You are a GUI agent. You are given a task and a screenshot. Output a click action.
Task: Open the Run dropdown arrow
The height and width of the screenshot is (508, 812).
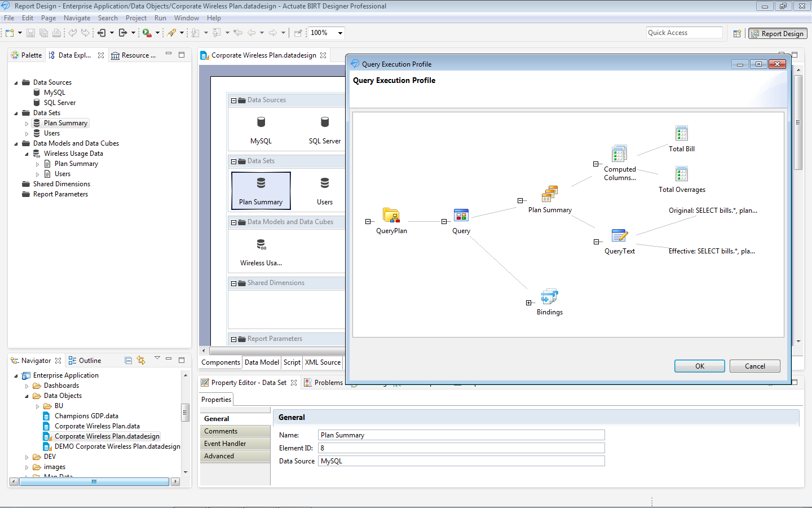pos(157,33)
